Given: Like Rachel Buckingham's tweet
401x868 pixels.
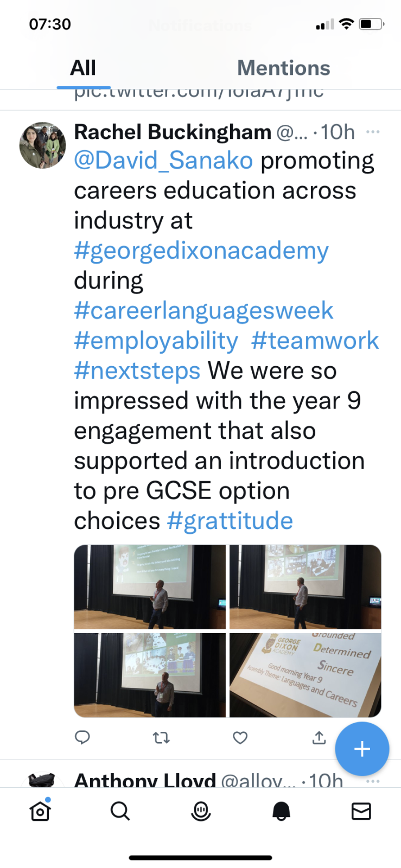Looking at the screenshot, I should [x=240, y=737].
